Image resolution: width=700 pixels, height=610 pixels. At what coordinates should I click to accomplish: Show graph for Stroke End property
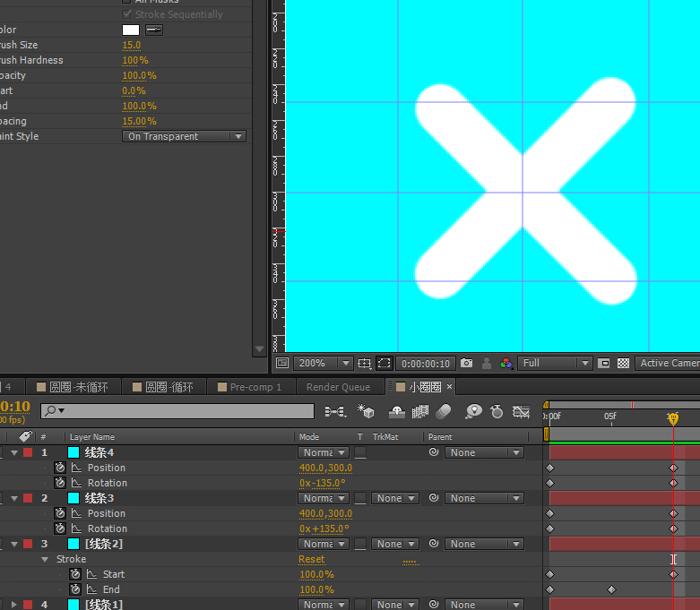pos(91,589)
